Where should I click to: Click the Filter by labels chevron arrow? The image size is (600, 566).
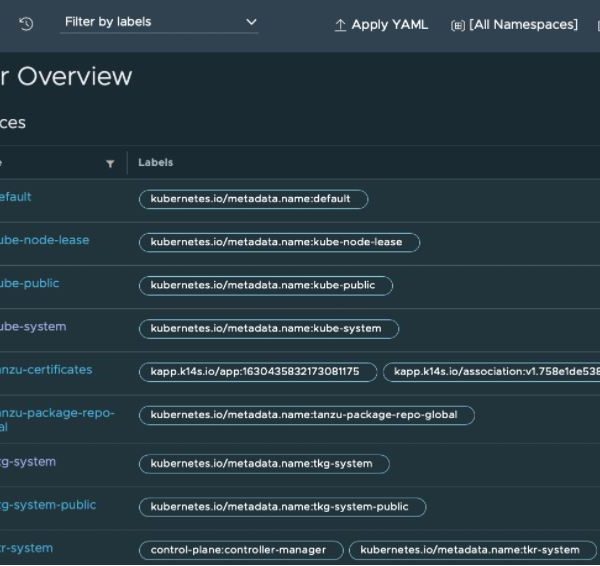click(250, 22)
